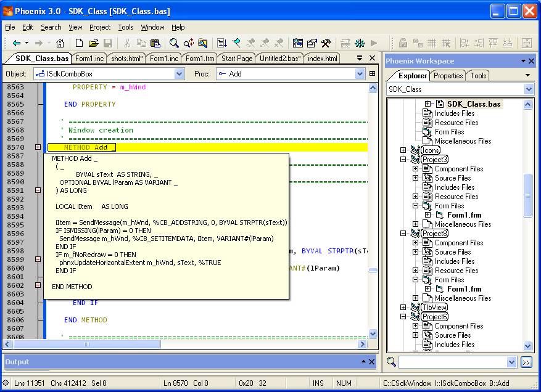
Task: Click the grid toolbar icon
Action: [432, 43]
